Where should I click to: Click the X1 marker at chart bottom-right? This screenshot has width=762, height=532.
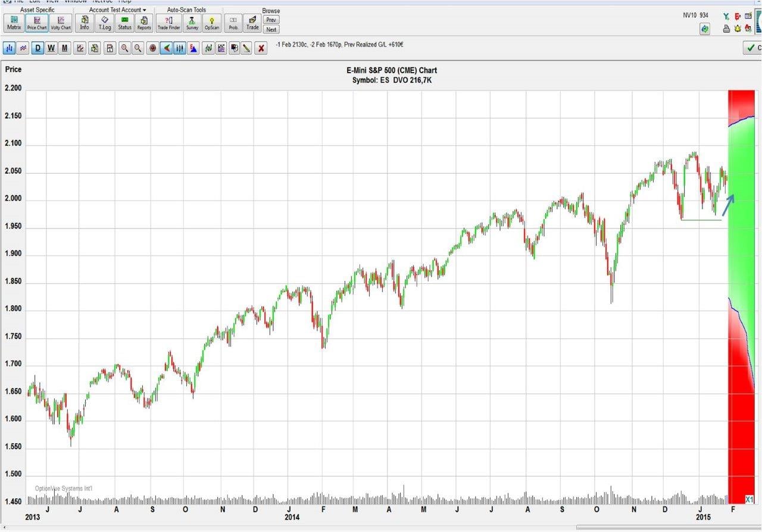click(x=749, y=499)
